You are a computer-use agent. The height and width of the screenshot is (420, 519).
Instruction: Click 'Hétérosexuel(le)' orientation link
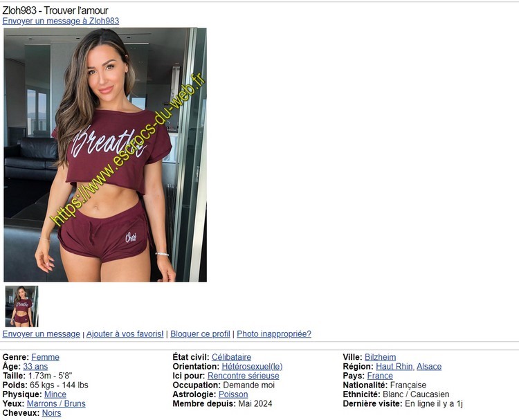[252, 367]
